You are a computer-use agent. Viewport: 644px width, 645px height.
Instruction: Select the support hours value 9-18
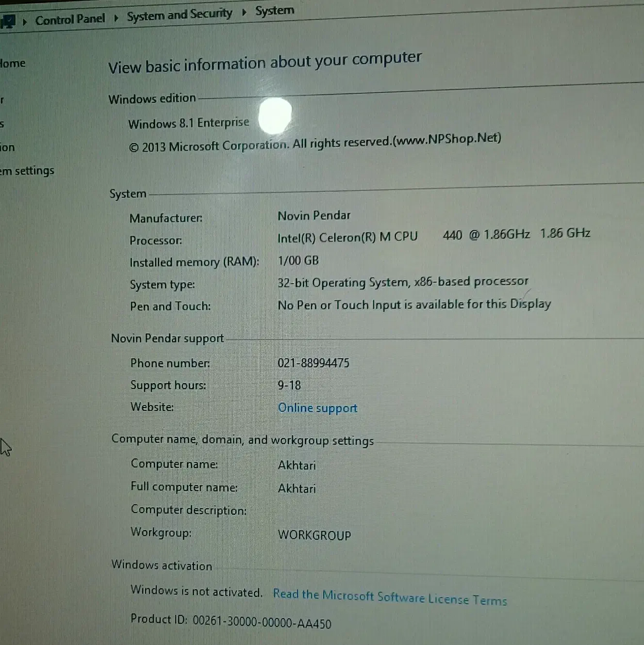pyautogui.click(x=289, y=386)
